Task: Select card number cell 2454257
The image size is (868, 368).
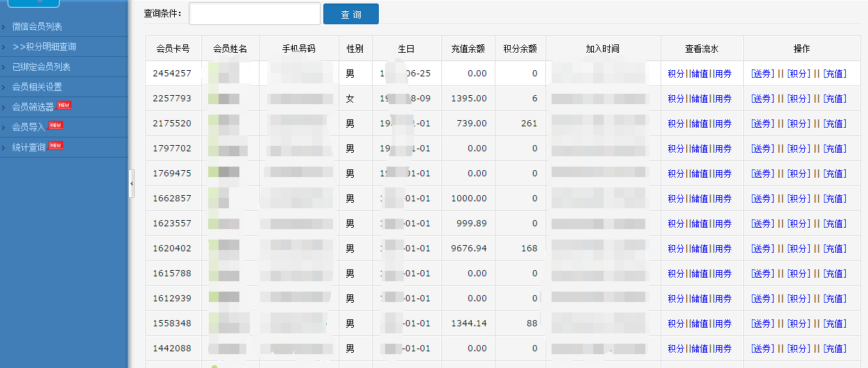Action: pyautogui.click(x=172, y=74)
